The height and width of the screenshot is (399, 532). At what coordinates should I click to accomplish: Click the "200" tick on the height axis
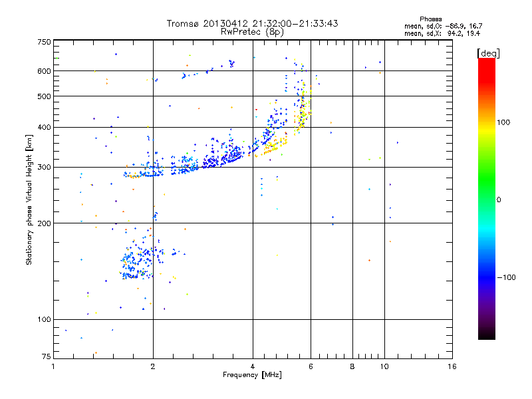44,223
